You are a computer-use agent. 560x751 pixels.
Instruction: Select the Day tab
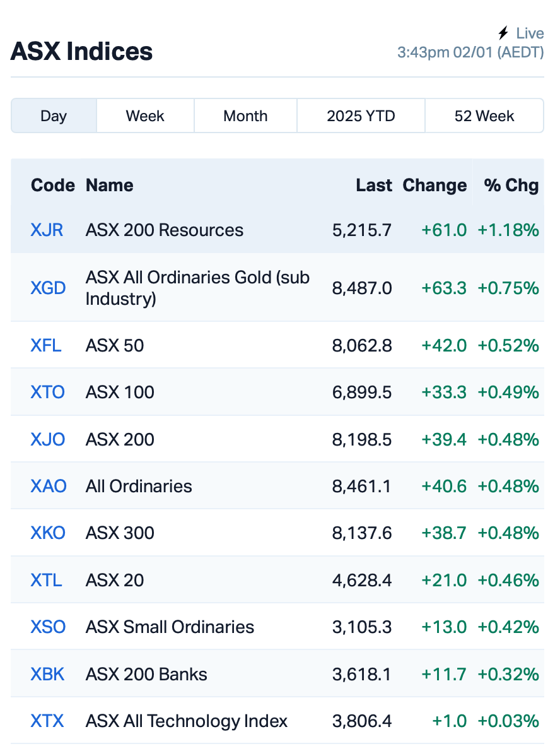tap(54, 115)
